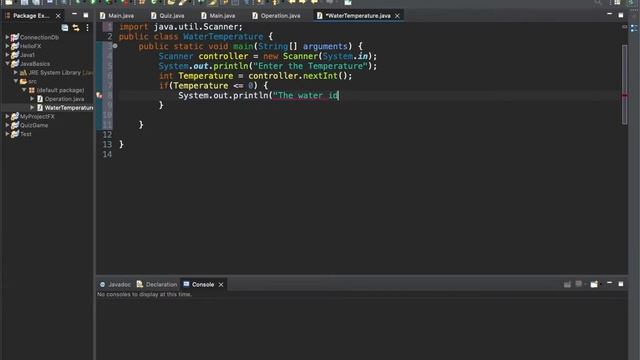Image resolution: width=640 pixels, height=360 pixels.
Task: Click the editor vertical scrollbar
Action: coord(625,84)
